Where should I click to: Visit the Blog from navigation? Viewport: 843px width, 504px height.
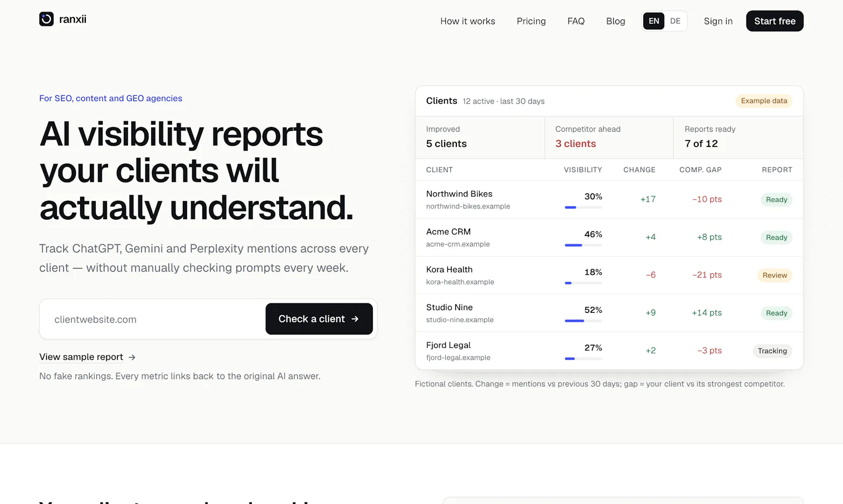click(615, 21)
